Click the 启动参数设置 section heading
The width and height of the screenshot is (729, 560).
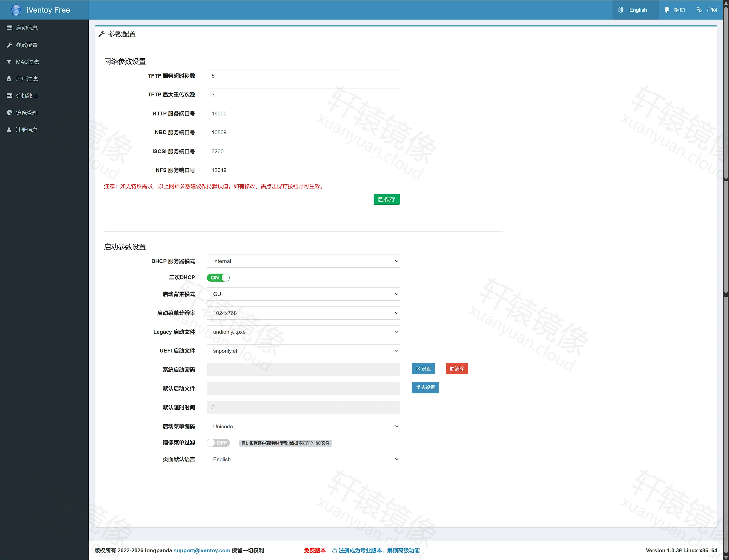(x=125, y=247)
